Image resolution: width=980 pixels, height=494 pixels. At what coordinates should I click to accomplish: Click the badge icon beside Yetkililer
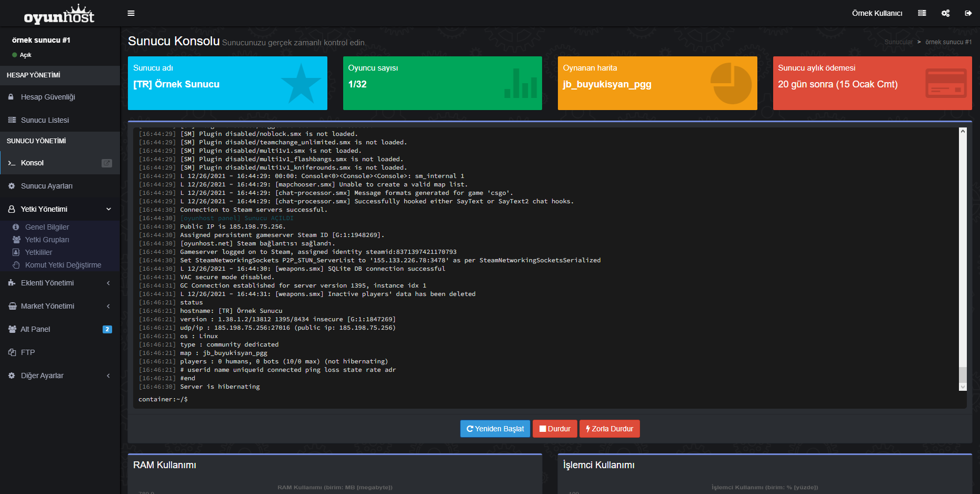(x=16, y=252)
